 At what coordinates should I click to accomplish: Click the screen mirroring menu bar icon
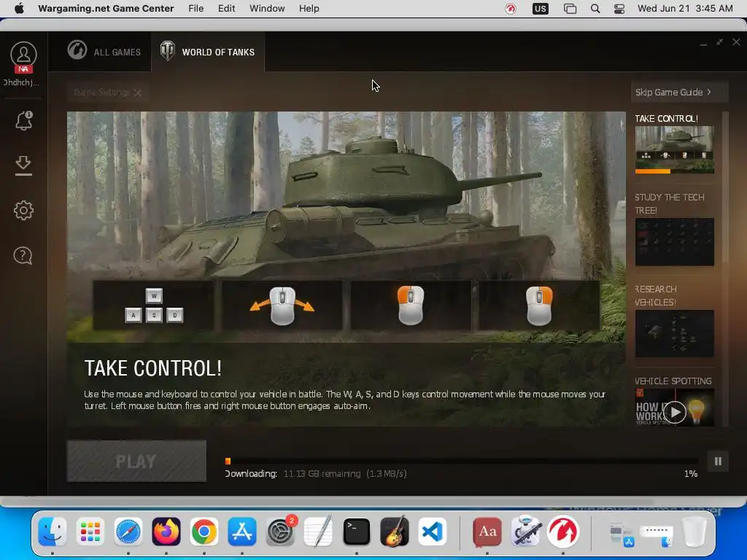point(570,9)
